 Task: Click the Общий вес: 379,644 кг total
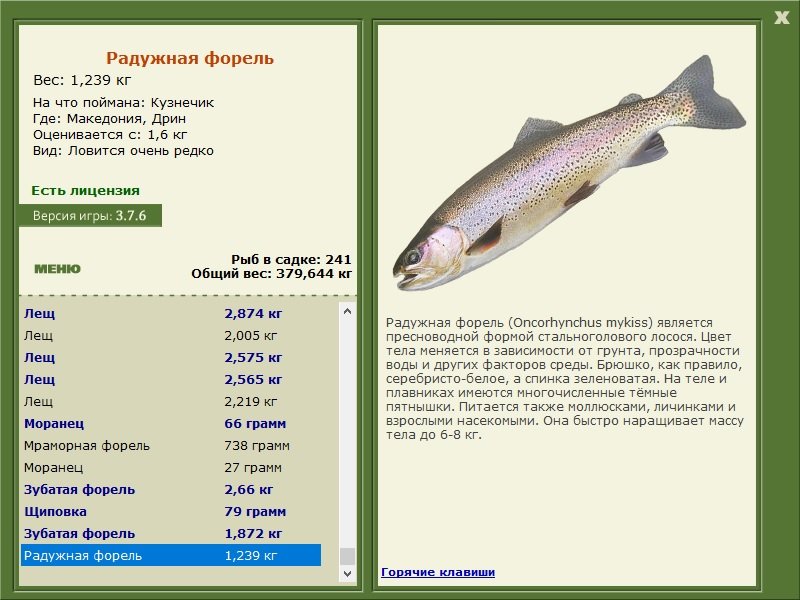(271, 273)
